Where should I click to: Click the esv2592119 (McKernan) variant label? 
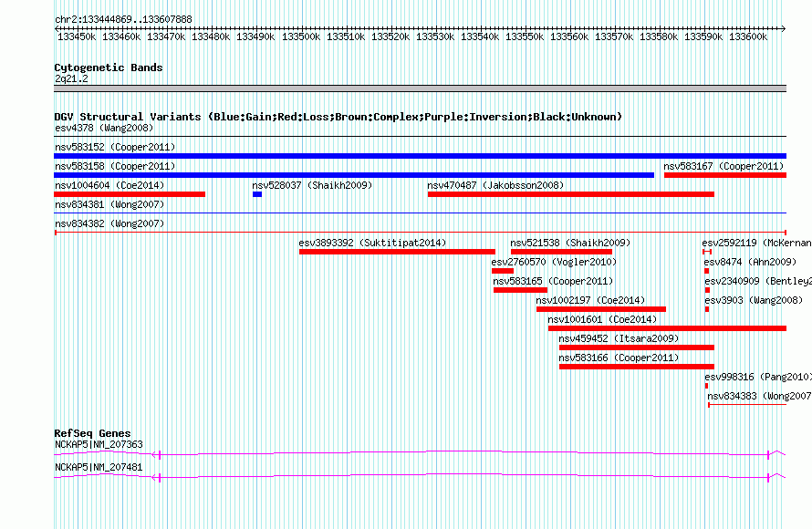point(756,243)
